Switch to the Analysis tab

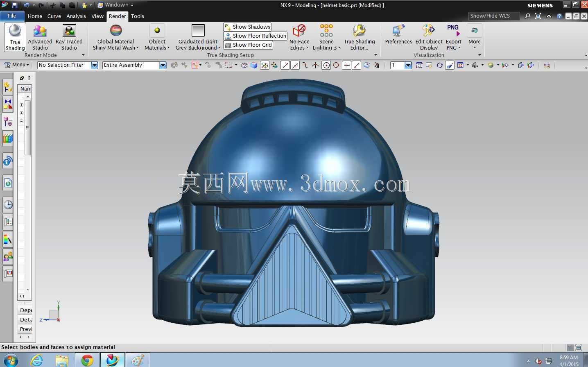tap(76, 16)
